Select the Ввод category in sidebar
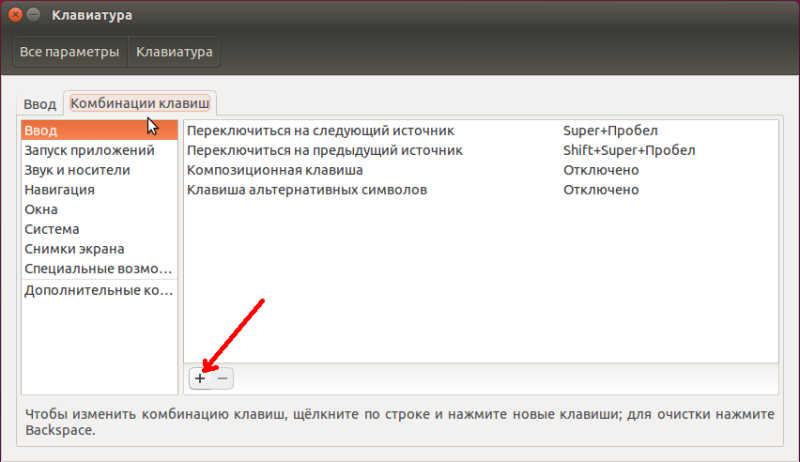Viewport: 800px width, 462px height. pyautogui.click(x=99, y=131)
